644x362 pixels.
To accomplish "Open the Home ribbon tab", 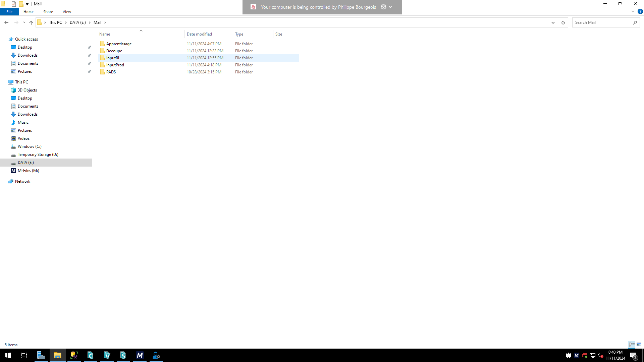I will click(29, 12).
